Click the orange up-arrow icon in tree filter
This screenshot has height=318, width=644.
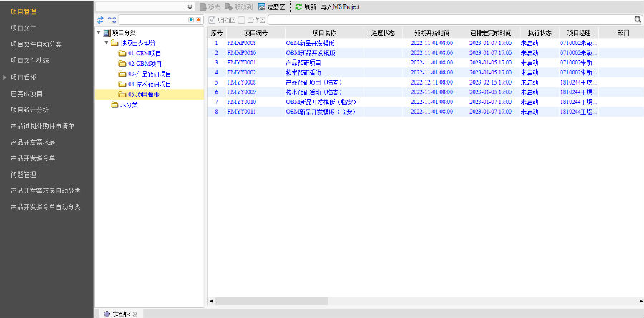(197, 20)
